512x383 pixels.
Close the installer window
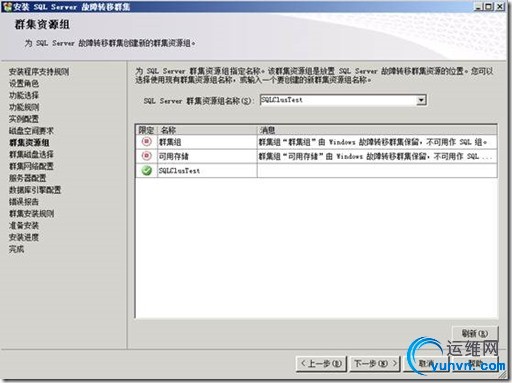pos(500,6)
